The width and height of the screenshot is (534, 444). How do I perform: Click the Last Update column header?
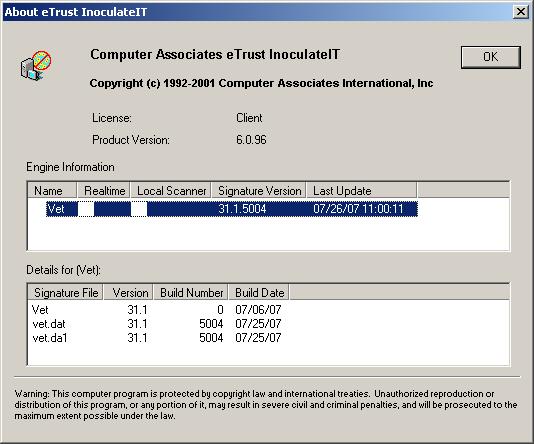point(362,190)
